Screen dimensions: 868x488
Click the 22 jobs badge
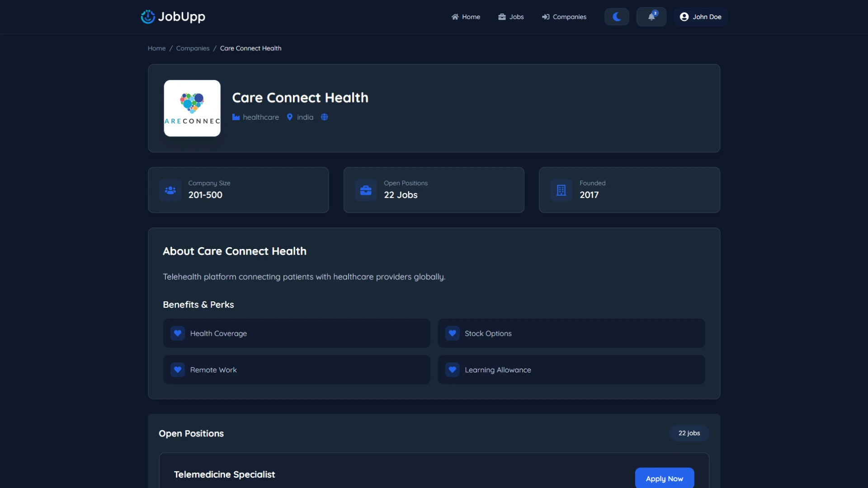click(689, 433)
